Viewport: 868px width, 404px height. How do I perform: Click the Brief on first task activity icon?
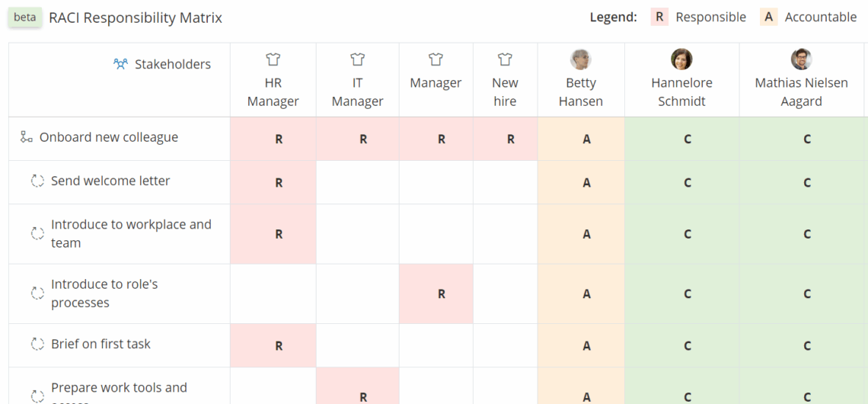pos(37,344)
